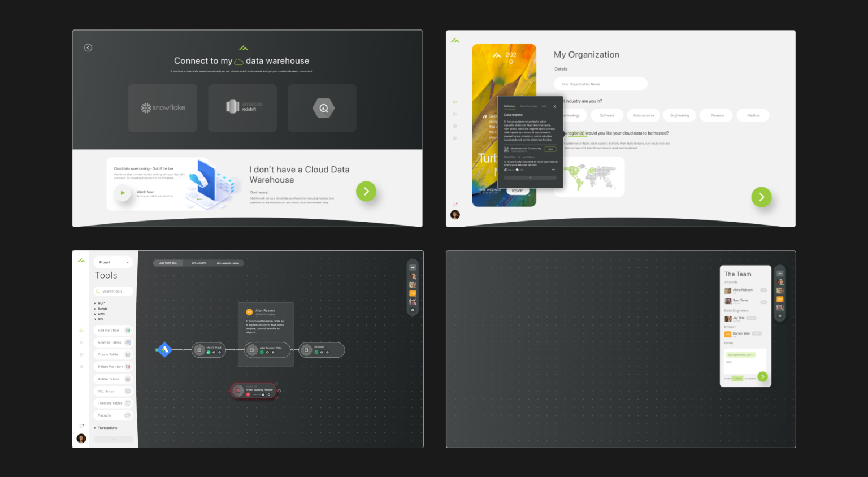Open gear icon beside The Team panel
Image resolution: width=868 pixels, height=477 pixels.
[780, 316]
